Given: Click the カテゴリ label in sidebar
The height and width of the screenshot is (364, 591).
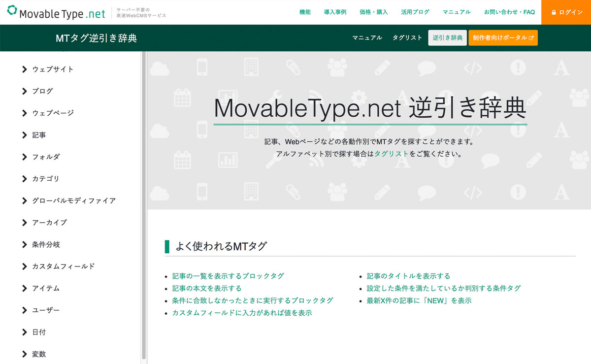Looking at the screenshot, I should pos(46,179).
